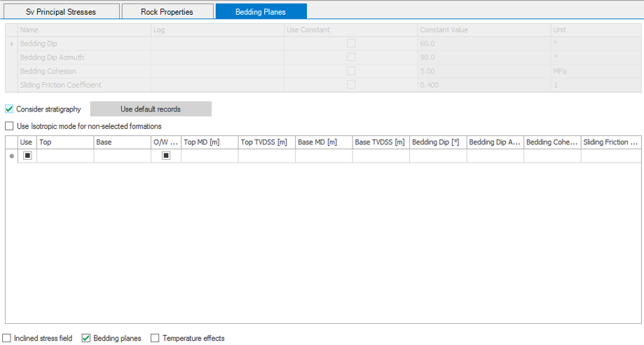This screenshot has height=345, width=644.
Task: Expand the Bedding Dip row arrow indicator
Action: [11, 43]
